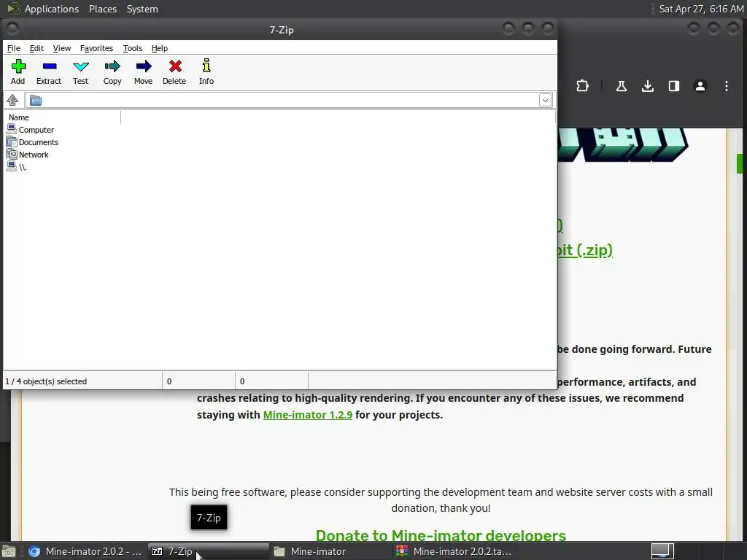The image size is (747, 560).
Task: Click the Documents item icon
Action: point(12,141)
